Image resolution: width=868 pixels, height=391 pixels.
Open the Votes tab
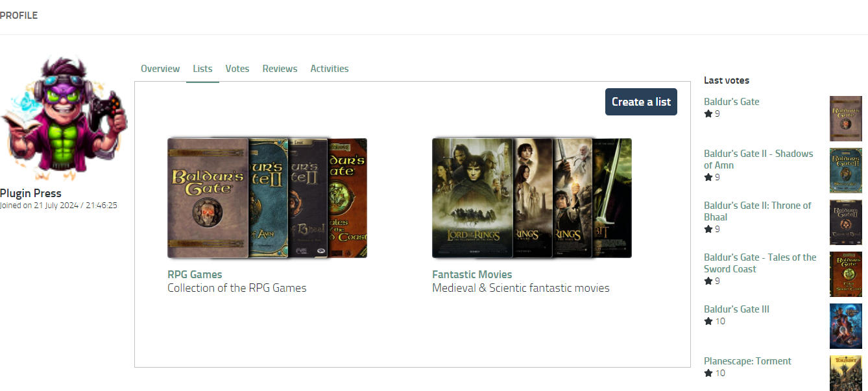tap(237, 69)
